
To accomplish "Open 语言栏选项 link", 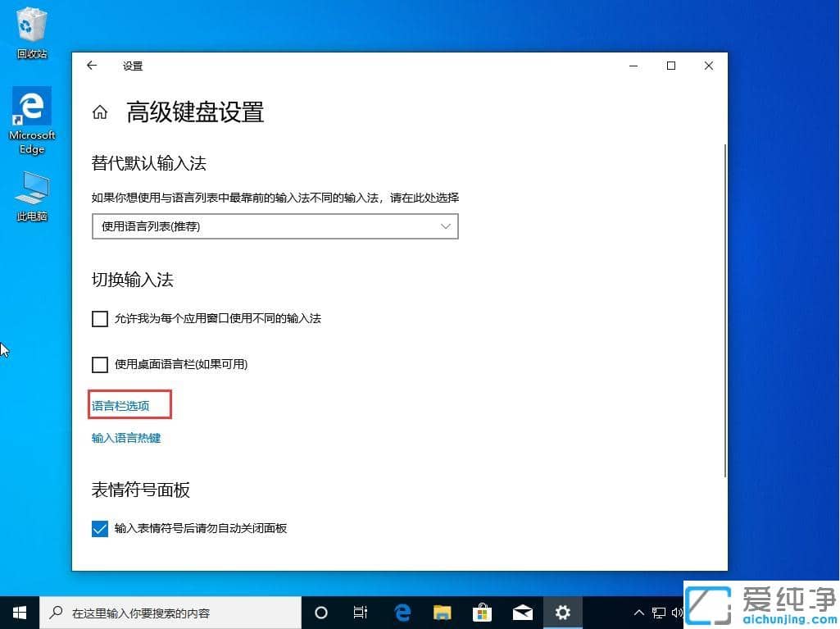I will (120, 405).
